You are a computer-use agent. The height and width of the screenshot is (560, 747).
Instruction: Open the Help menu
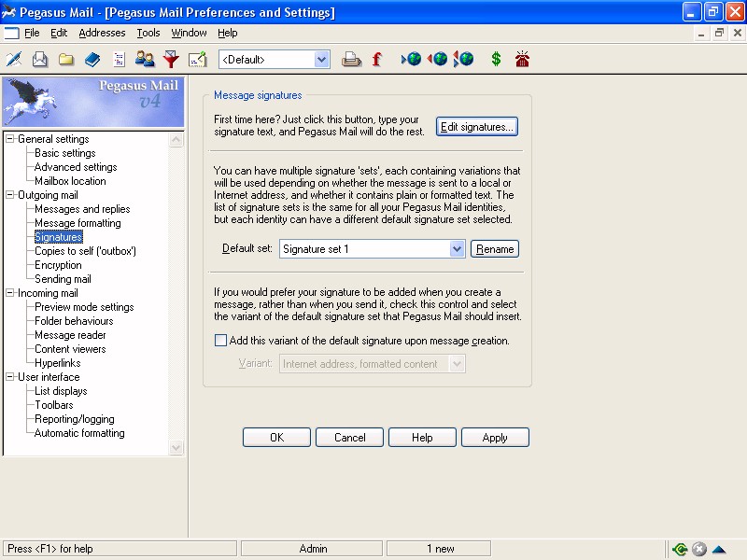227,33
